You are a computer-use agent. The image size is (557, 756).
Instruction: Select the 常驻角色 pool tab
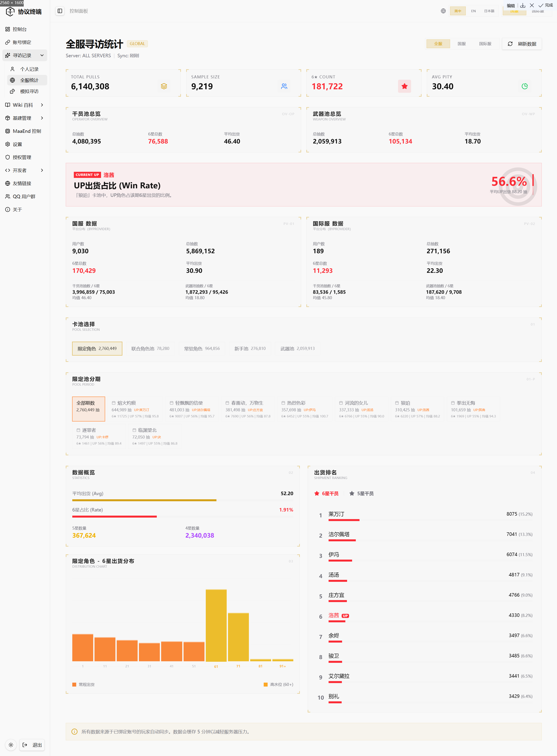coord(202,349)
